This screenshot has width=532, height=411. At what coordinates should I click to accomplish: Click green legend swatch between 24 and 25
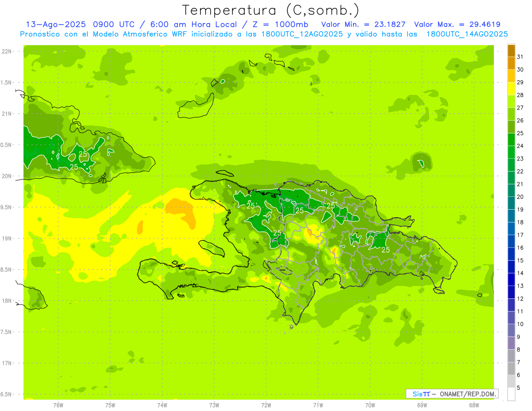coord(511,139)
